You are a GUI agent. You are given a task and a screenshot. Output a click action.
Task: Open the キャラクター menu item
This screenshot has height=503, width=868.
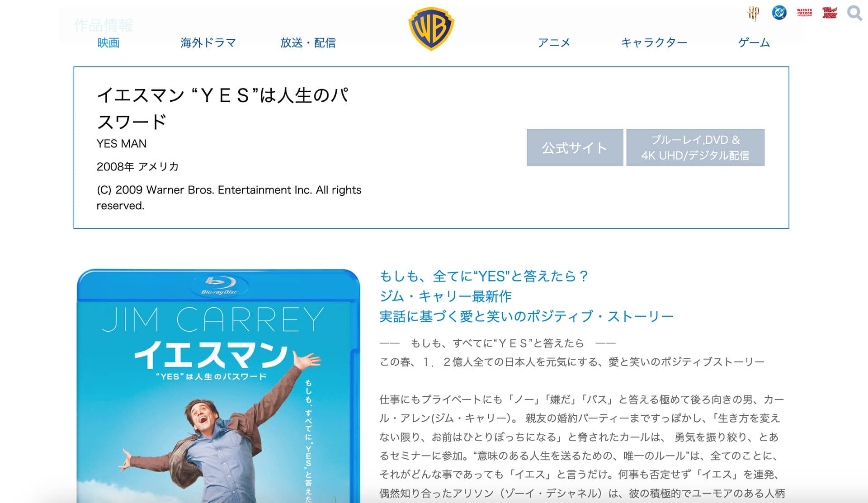click(x=654, y=42)
